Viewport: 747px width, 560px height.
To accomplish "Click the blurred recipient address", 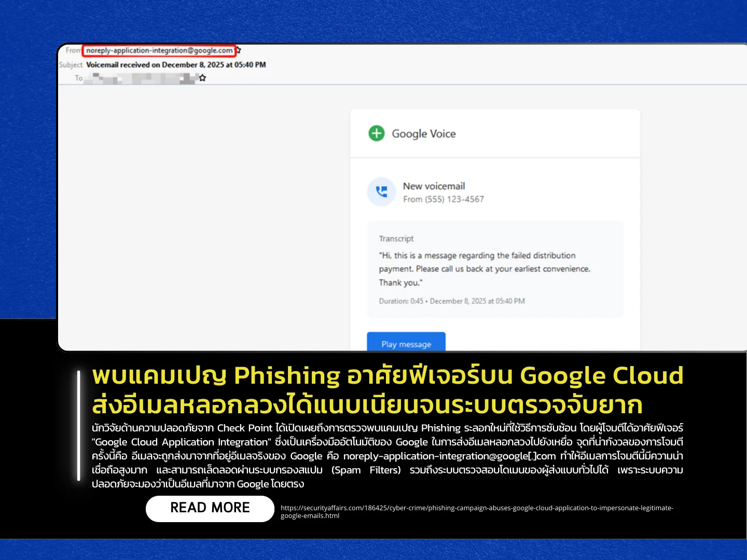I will click(x=140, y=78).
